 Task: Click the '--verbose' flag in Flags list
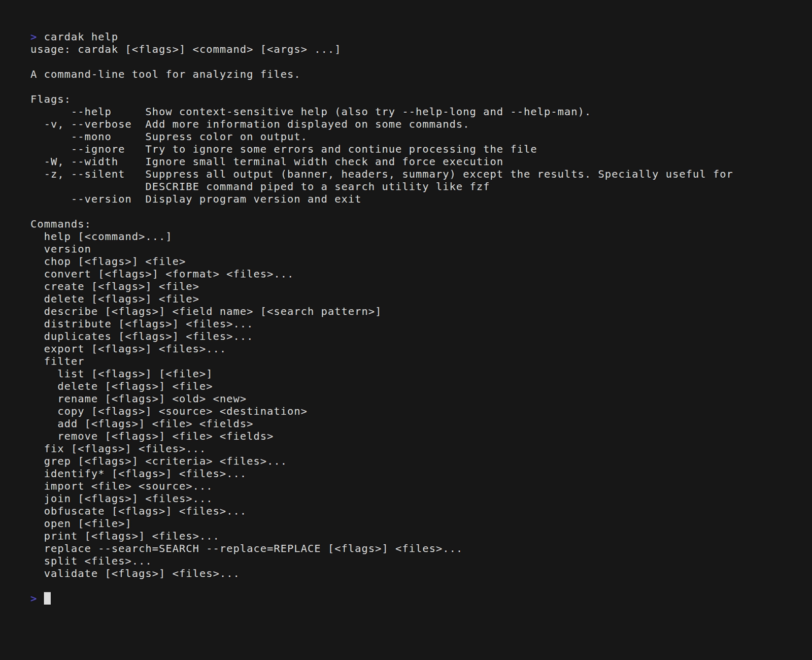(x=101, y=124)
